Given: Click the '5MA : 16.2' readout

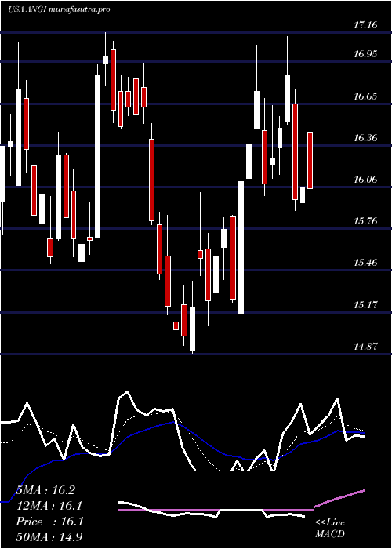Looking at the screenshot, I should [45, 490].
